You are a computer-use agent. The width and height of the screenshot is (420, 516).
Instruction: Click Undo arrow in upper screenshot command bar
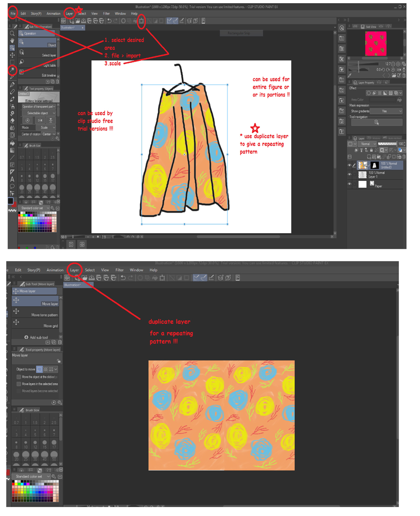109,21
